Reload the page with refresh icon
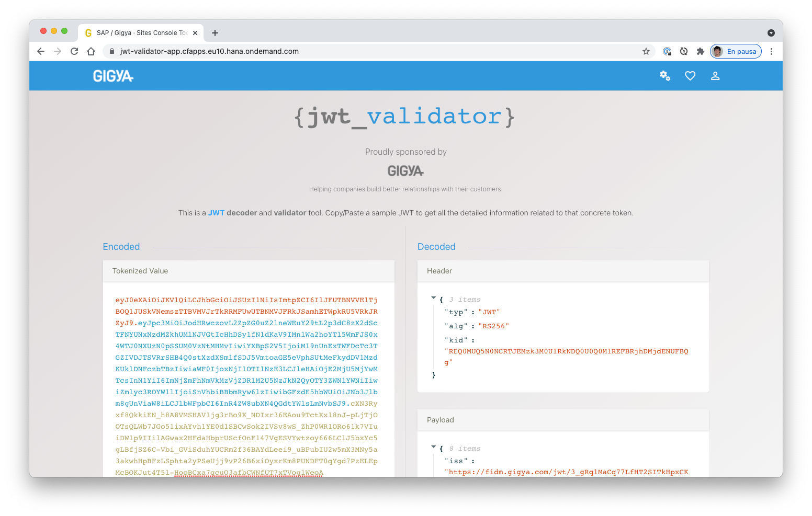Image resolution: width=812 pixels, height=516 pixels. pos(74,51)
